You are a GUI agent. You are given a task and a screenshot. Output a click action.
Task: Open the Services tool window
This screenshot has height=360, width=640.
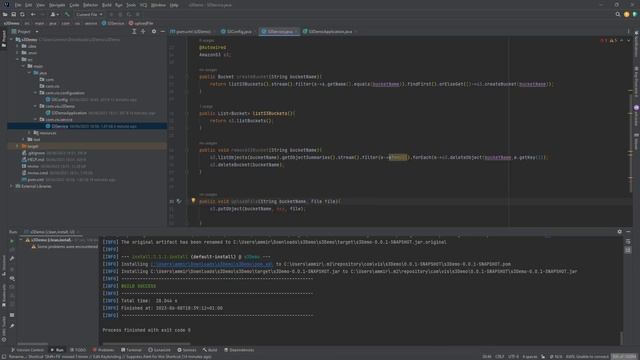[187, 350]
